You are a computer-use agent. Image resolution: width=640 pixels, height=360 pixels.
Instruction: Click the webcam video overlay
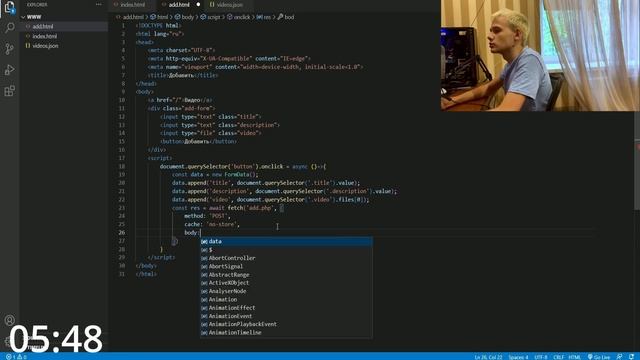540,56
